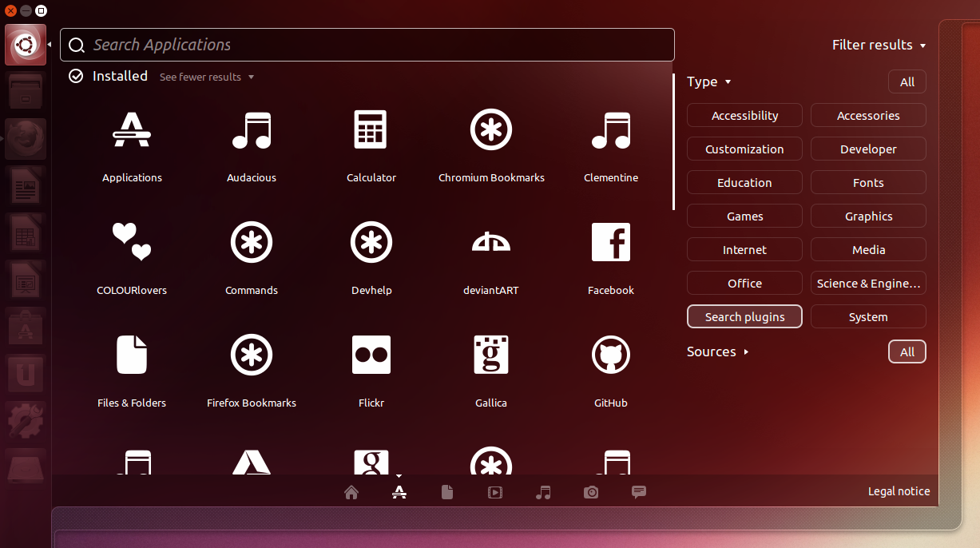Open the Home lens in the Dash
Image resolution: width=980 pixels, height=548 pixels.
pyautogui.click(x=351, y=492)
